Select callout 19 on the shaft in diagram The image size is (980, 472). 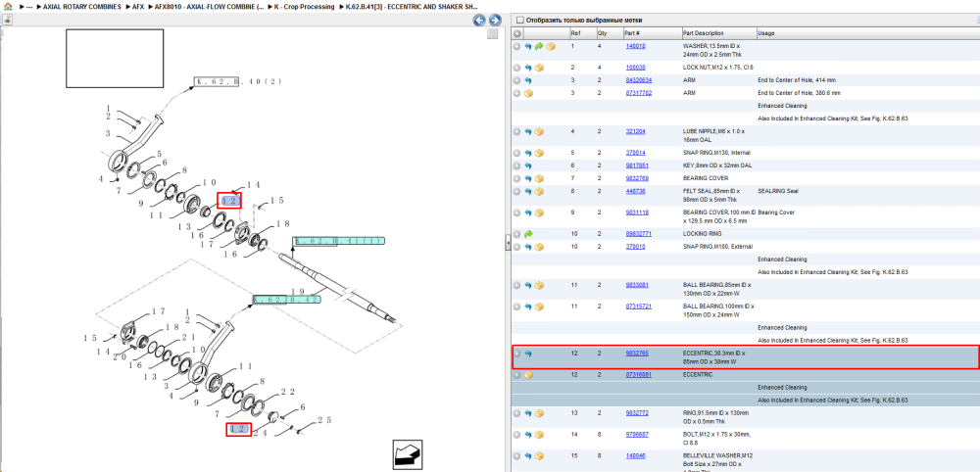pyautogui.click(x=298, y=291)
